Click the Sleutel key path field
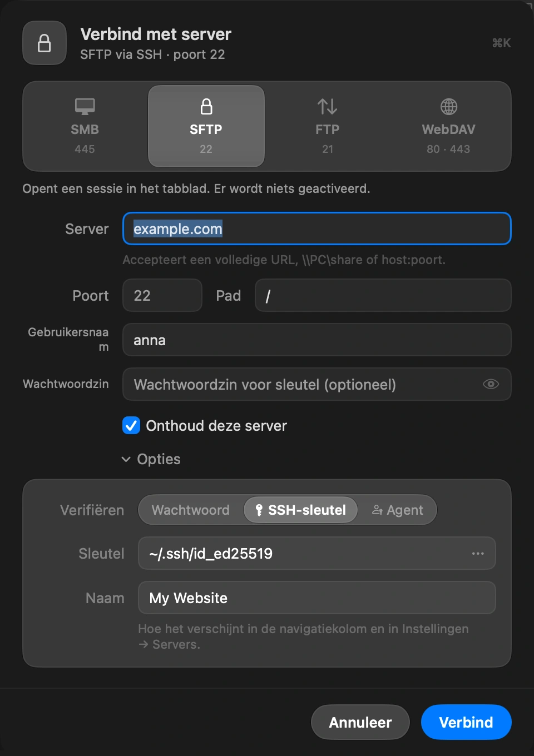Screen dimensions: 534x756 (317, 553)
